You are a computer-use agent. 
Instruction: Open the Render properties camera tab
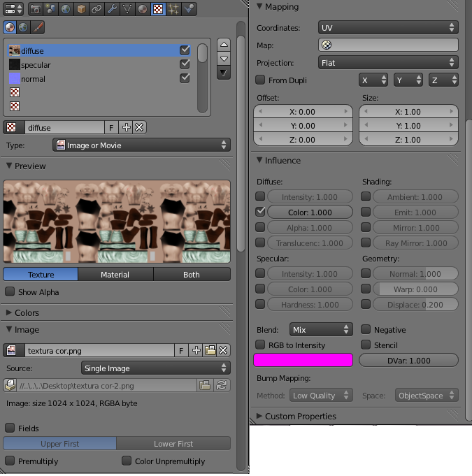(x=36, y=9)
